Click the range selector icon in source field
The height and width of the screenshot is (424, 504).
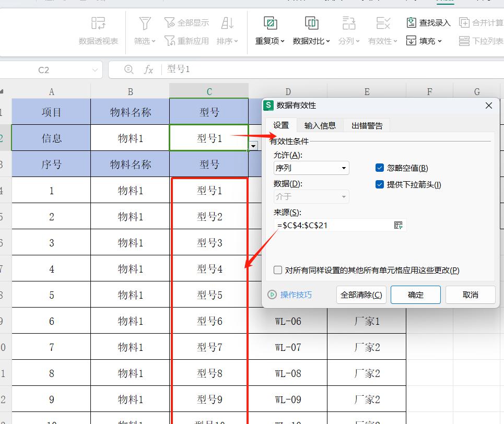pyautogui.click(x=398, y=226)
